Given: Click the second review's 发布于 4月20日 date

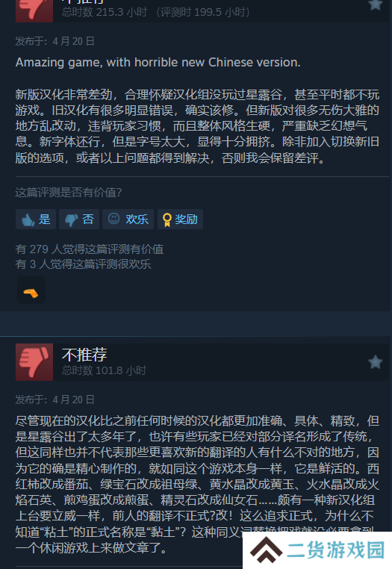Looking at the screenshot, I should pos(55,400).
